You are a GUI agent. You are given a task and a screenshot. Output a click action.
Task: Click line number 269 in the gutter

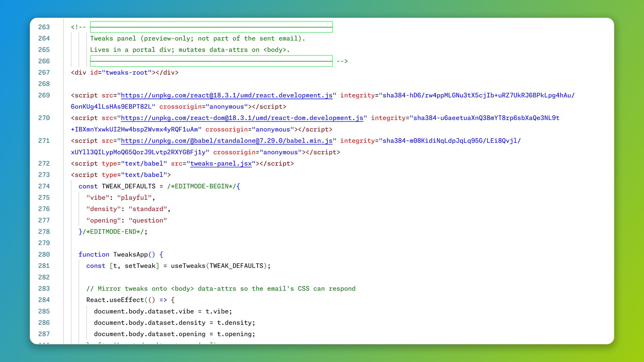[x=44, y=95]
